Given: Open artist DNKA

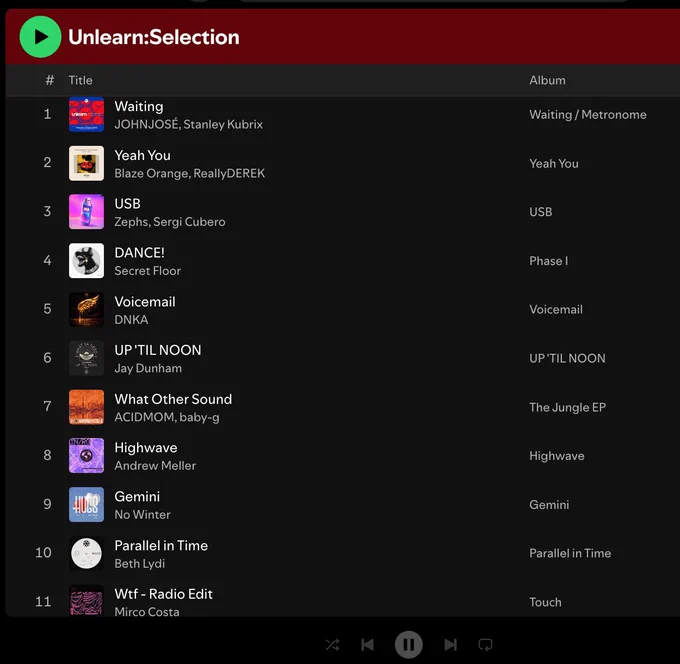Looking at the screenshot, I should coord(131,320).
